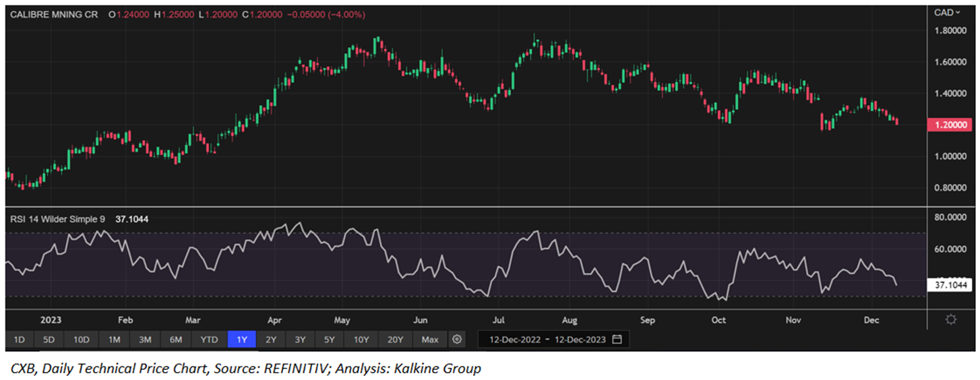The image size is (980, 380).
Task: Choose the 1M time period
Action: click(114, 340)
